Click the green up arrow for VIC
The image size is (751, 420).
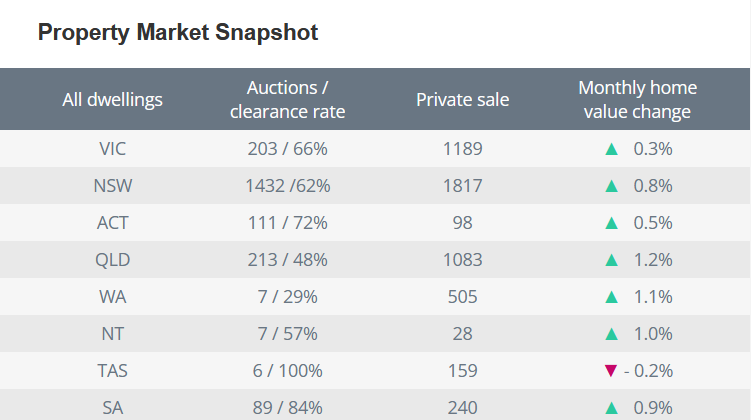[612, 149]
